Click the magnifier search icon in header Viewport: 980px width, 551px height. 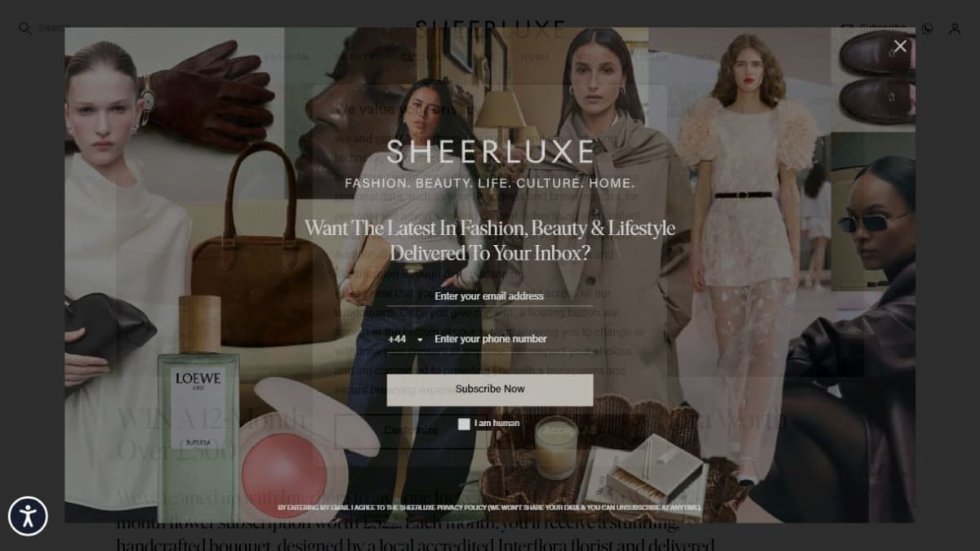(x=25, y=29)
